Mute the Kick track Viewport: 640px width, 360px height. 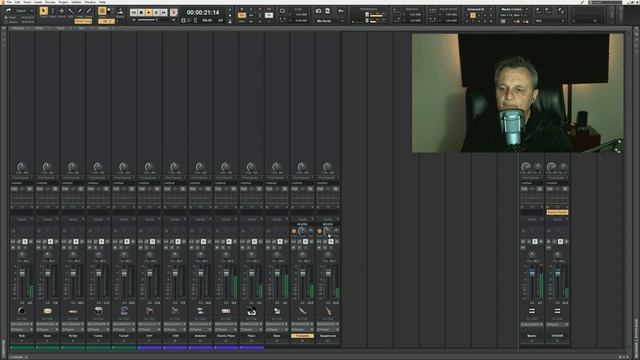pyautogui.click(x=13, y=248)
